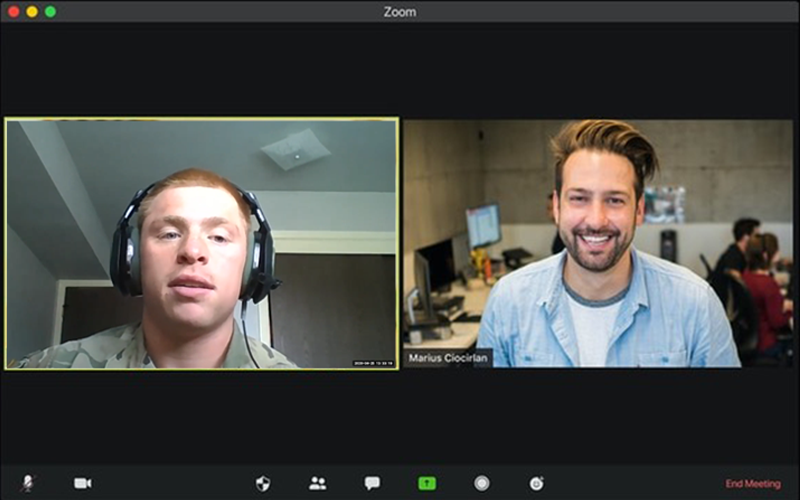This screenshot has height=500, width=800.
Task: Open the Security shield options
Action: point(263,483)
